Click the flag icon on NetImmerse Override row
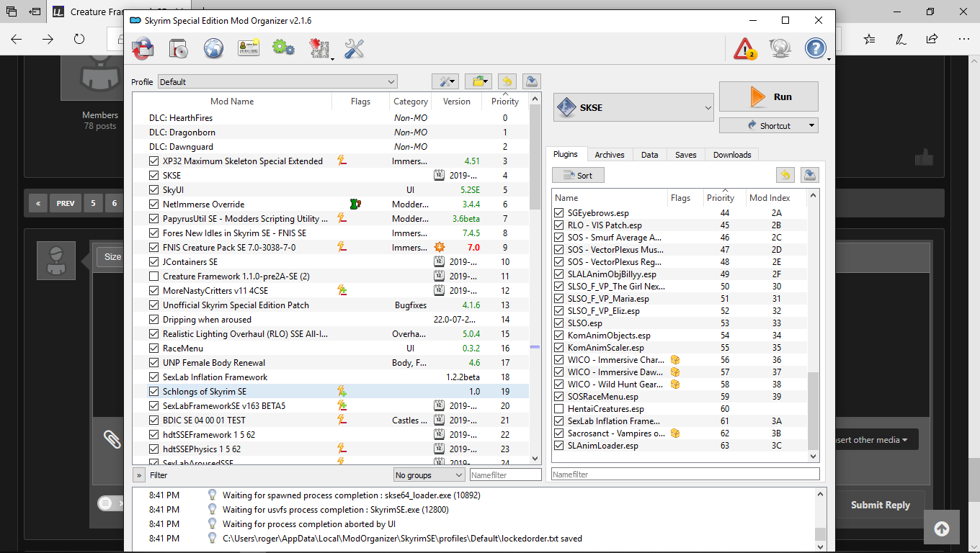 pyautogui.click(x=354, y=204)
